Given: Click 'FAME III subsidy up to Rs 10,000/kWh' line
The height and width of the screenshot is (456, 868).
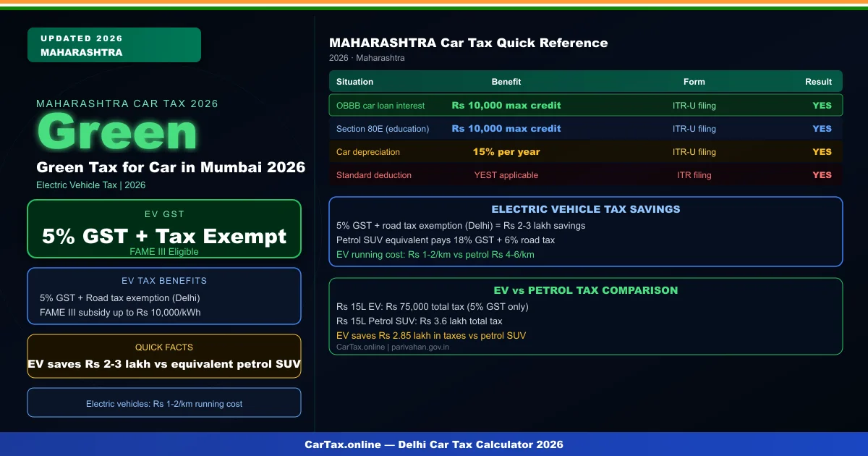Looking at the screenshot, I should (120, 313).
